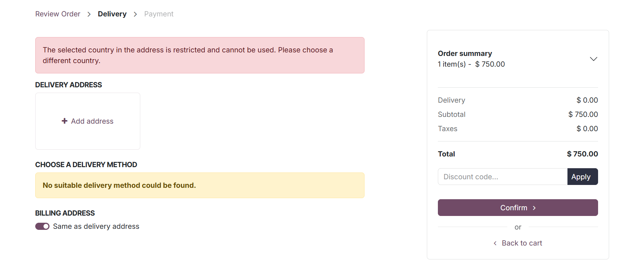Click the plus icon for adding address
The height and width of the screenshot is (263, 644).
[64, 121]
